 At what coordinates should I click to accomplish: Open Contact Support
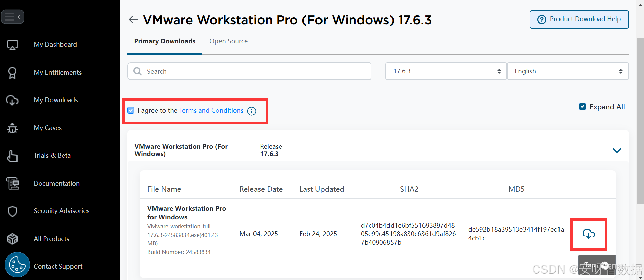click(x=58, y=267)
